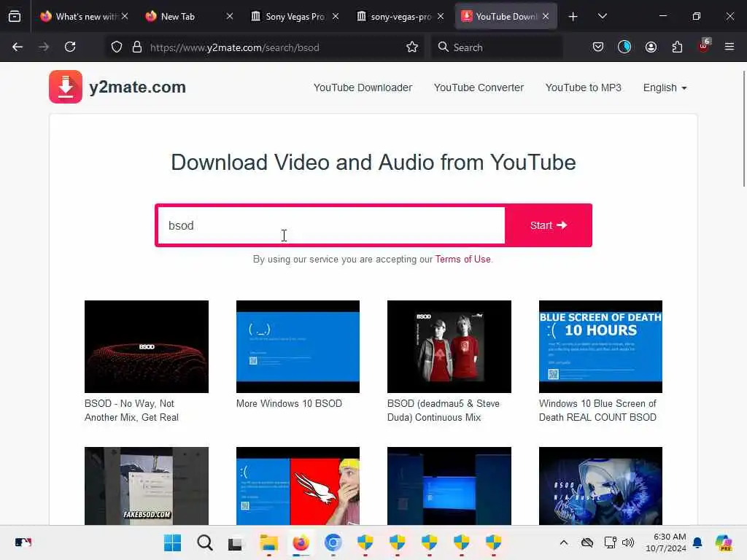The height and width of the screenshot is (560, 747).
Task: Open the Copilot preview icon on taskbar
Action: (x=724, y=542)
